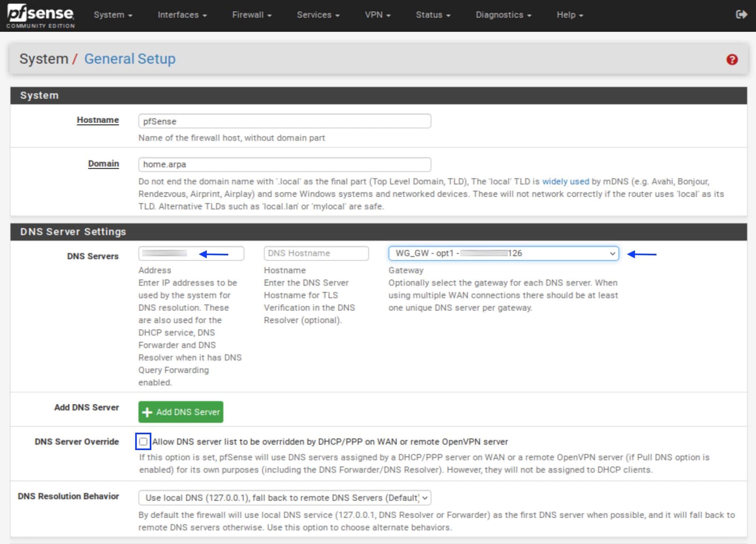This screenshot has width=756, height=544.
Task: Click the 'Allow DNS server list to be overridden' label
Action: click(330, 442)
